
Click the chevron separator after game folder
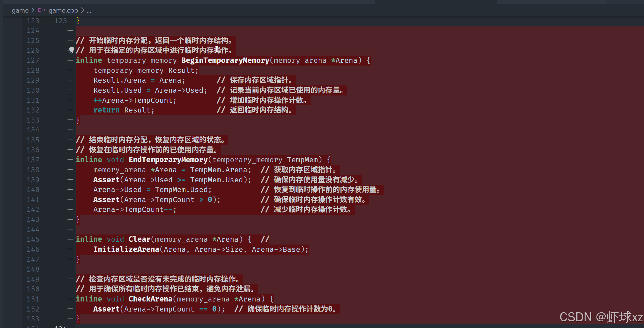coord(33,10)
